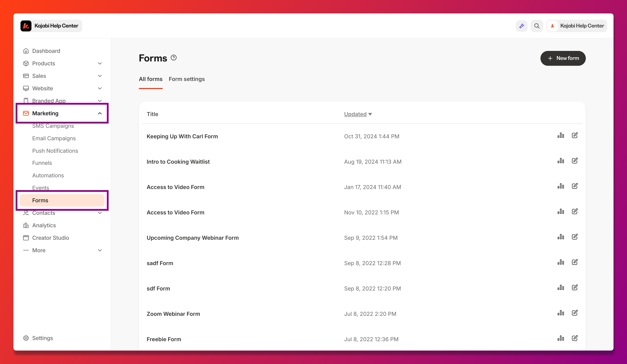The image size is (627, 364).
Task: Sort forms by the Updated column
Action: point(358,114)
